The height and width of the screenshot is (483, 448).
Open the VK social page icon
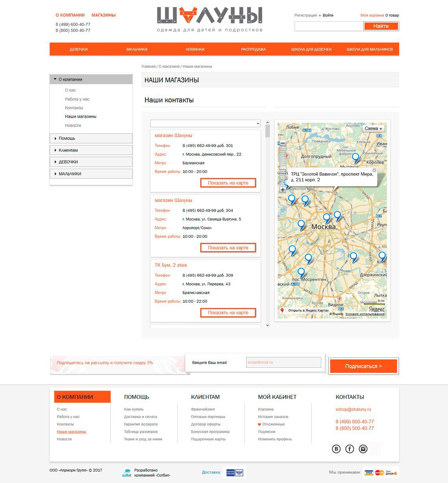(336, 449)
